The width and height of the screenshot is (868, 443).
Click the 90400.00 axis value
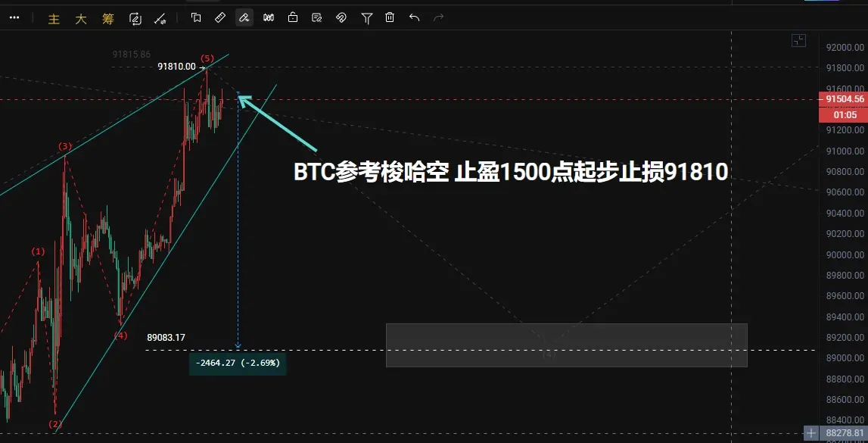(845, 214)
